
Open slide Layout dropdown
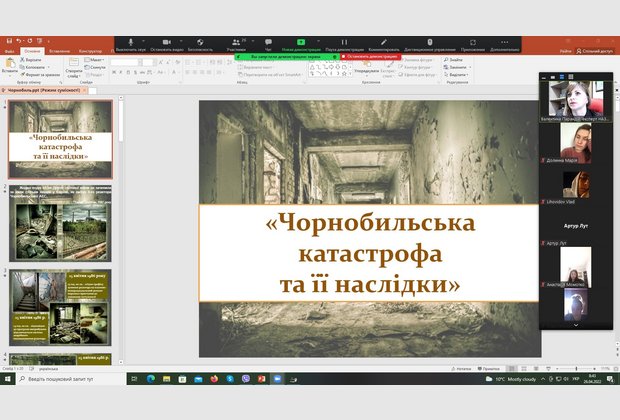(94, 60)
